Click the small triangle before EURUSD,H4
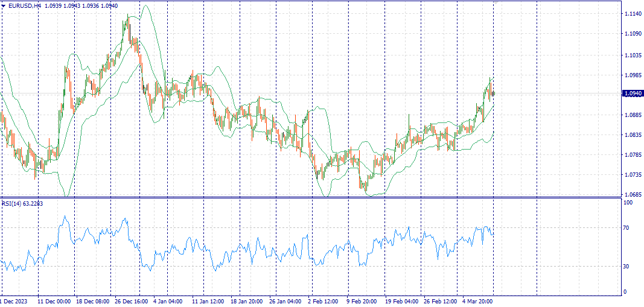 tap(4, 5)
